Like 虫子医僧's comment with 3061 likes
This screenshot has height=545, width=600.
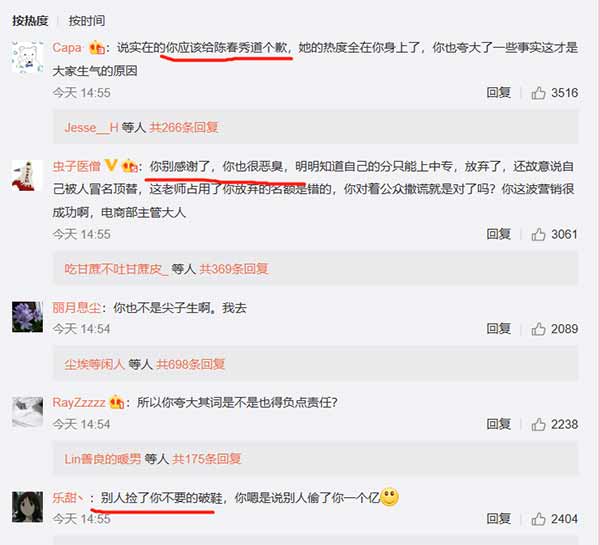538,234
